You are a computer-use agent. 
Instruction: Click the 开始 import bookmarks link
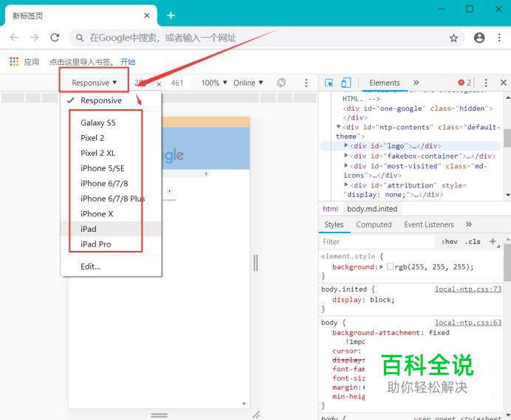tap(128, 62)
